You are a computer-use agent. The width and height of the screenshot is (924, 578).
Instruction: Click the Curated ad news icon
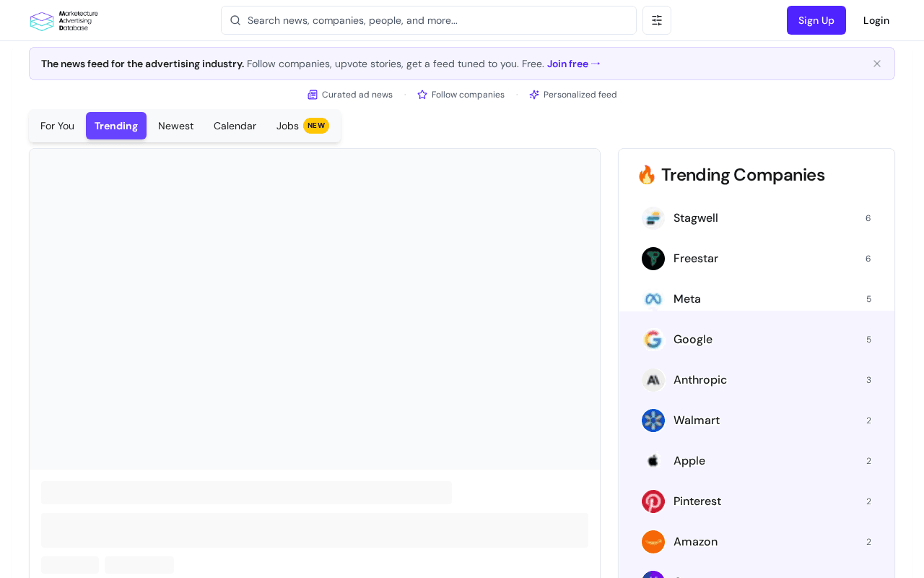coord(313,95)
